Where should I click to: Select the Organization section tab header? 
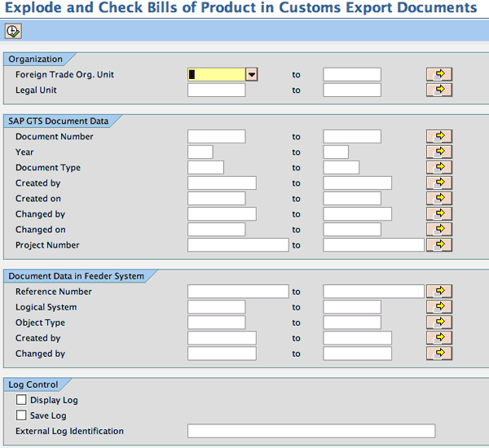35,59
